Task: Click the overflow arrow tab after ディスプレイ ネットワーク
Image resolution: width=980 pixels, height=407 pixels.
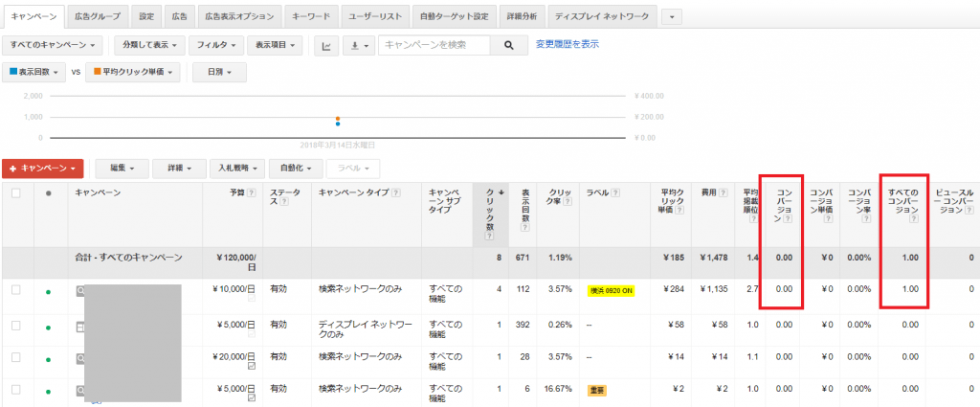Action: 671,17
